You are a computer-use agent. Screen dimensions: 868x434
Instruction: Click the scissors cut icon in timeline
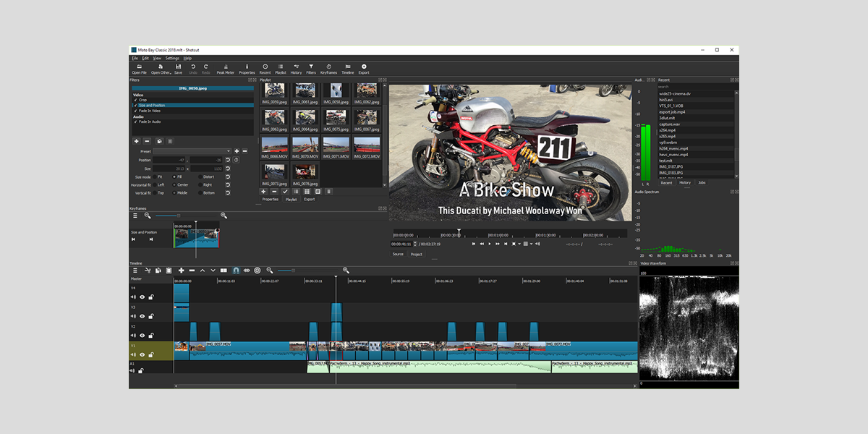tap(148, 271)
